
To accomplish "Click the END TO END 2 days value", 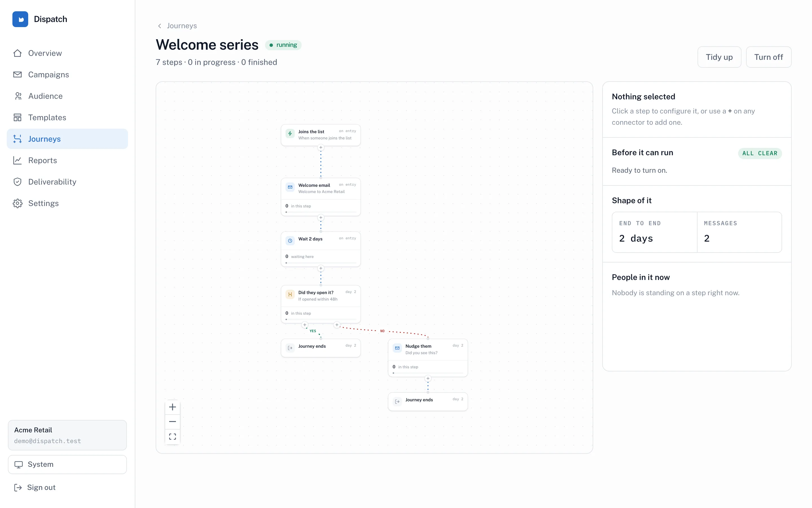I will click(636, 238).
